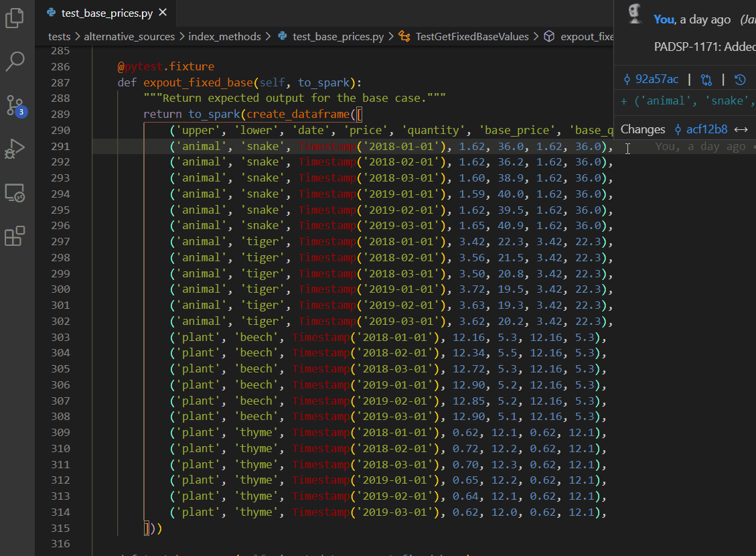Click the create_dataframe function call on line 289
756x556 pixels.
coord(298,114)
